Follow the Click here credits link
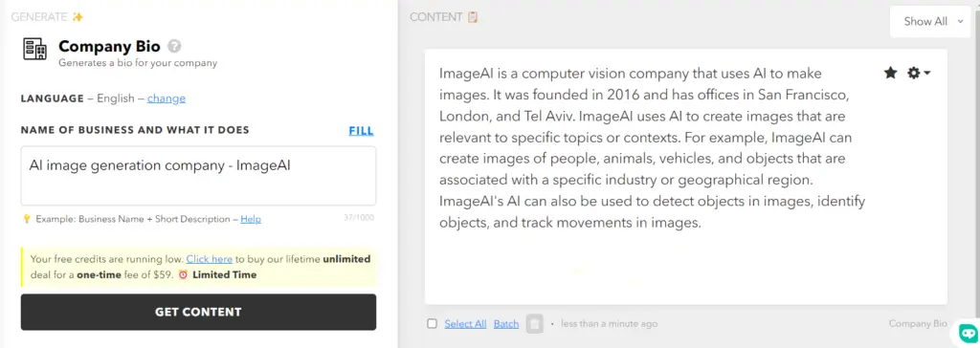 [x=210, y=259]
